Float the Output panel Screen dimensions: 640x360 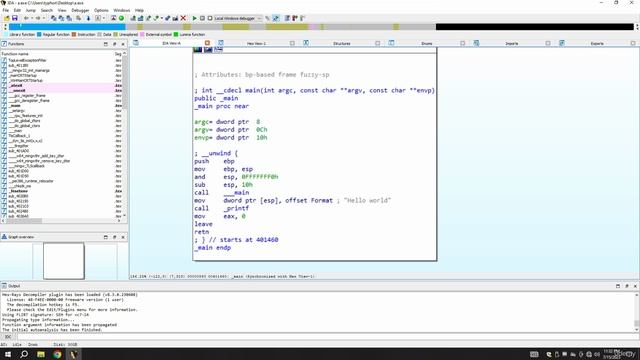click(627, 286)
